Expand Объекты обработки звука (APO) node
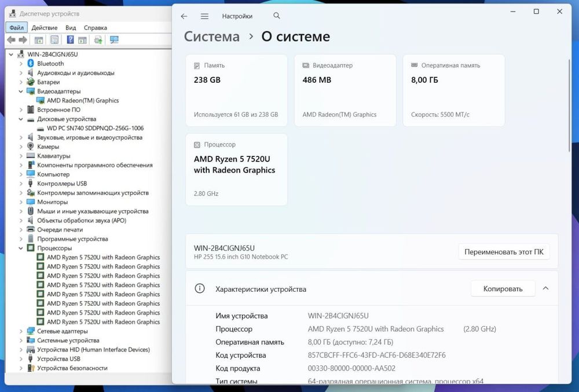Image resolution: width=579 pixels, height=392 pixels. (x=21, y=221)
